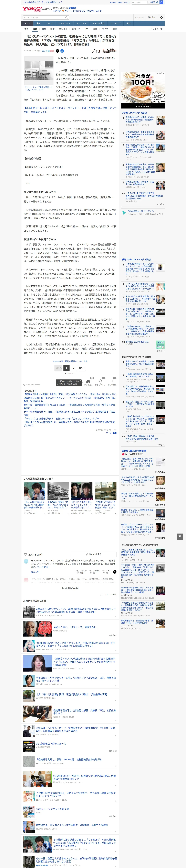The height and width of the screenshot is (868, 186).
Task: Click the 前へ previous page button
Action: tap(58, 368)
